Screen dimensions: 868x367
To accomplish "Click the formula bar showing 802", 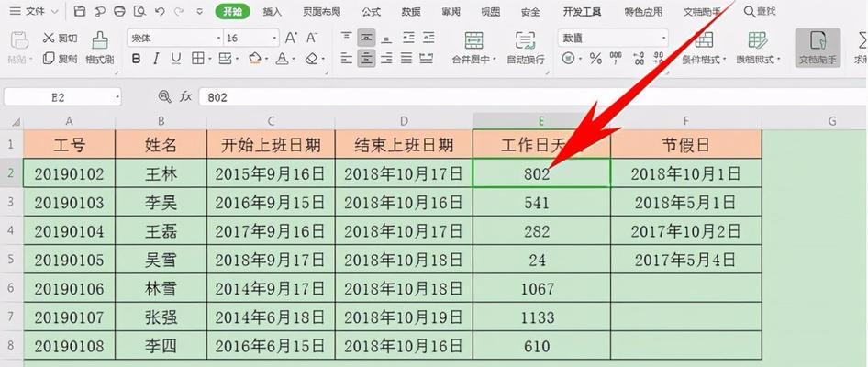I will click(x=532, y=97).
